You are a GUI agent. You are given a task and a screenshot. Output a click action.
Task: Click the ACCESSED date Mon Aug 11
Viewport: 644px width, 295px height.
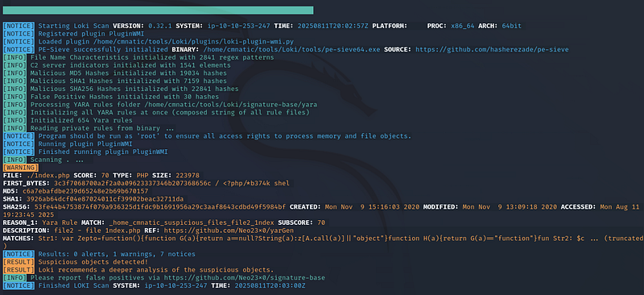pyautogui.click(x=620, y=207)
